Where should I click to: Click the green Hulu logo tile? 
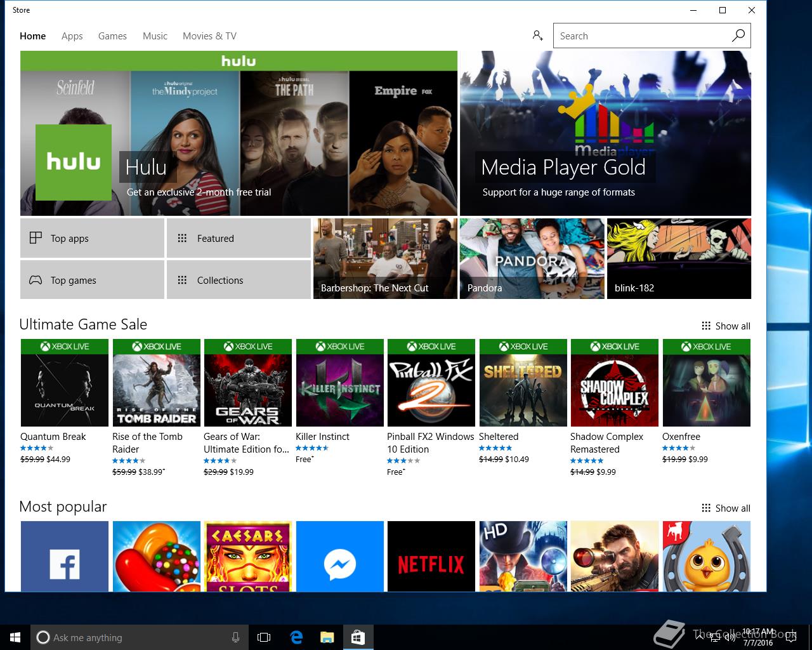[74, 162]
